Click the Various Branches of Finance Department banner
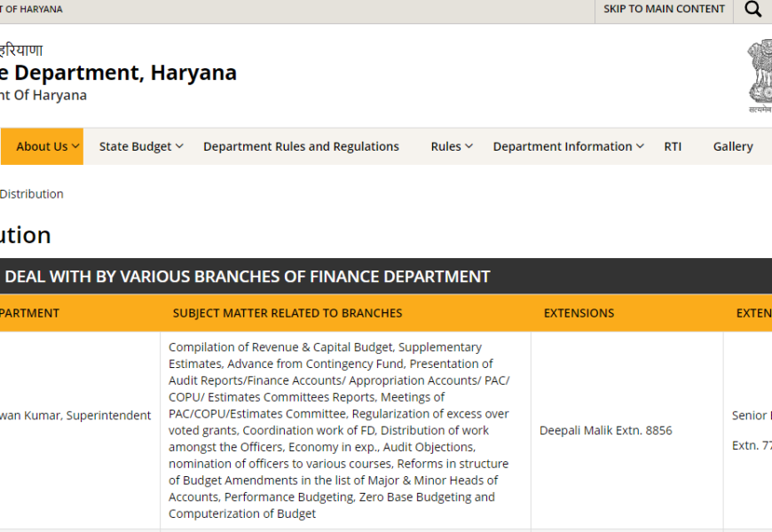The image size is (772, 532). point(247,277)
